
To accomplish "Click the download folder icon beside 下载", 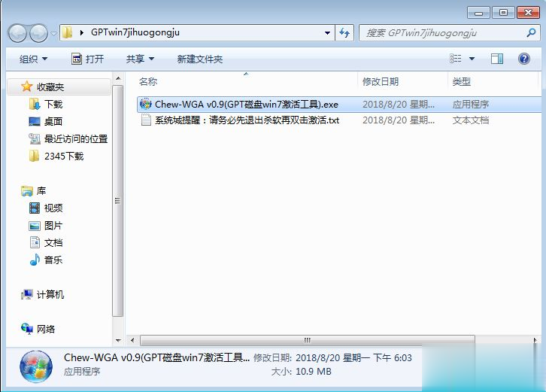I will click(35, 104).
